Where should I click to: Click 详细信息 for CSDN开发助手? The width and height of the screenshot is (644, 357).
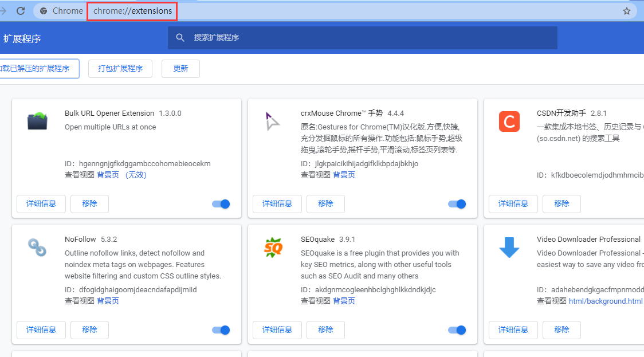(513, 203)
